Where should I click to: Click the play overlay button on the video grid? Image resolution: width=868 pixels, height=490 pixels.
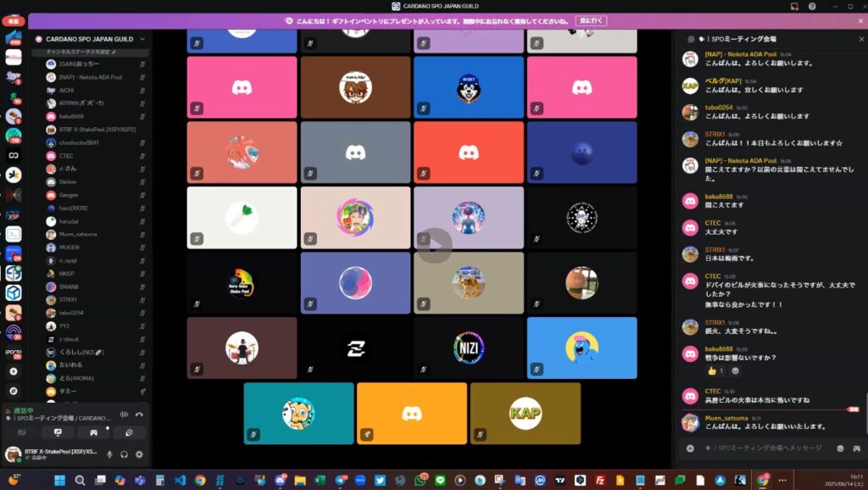[x=435, y=246]
